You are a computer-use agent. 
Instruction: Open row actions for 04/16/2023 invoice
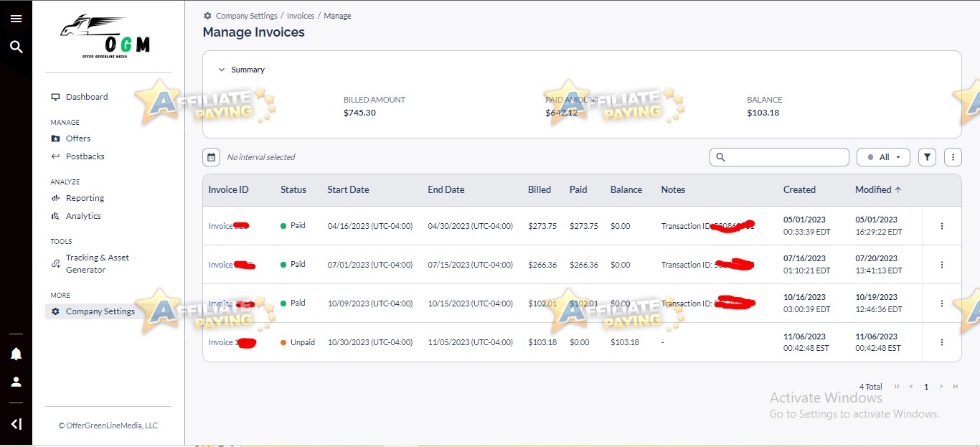point(942,226)
